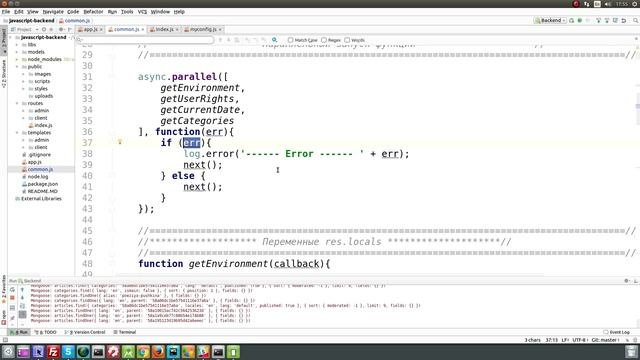Open the Favorites side tool window tab
This screenshot has height=360, width=640.
click(x=4, y=290)
